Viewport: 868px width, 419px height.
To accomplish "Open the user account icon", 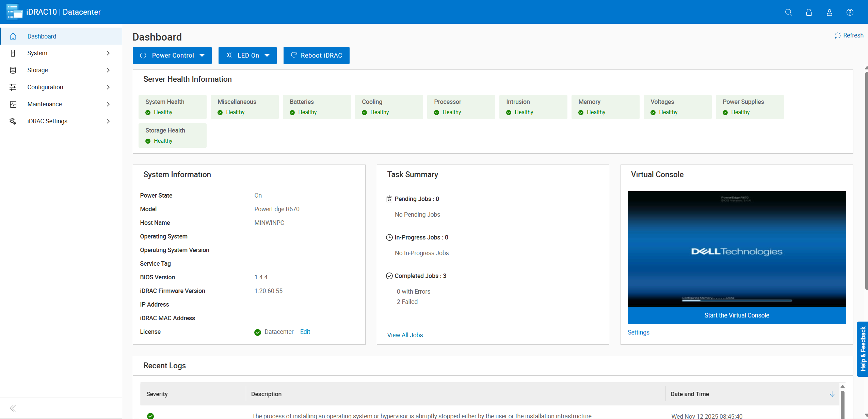I will [x=829, y=12].
